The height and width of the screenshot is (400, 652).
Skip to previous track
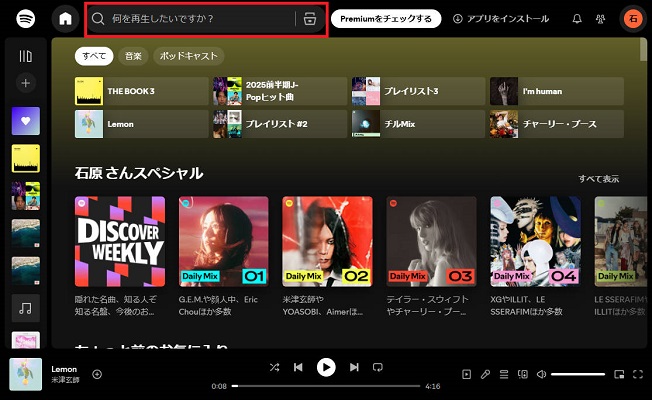[x=298, y=367]
